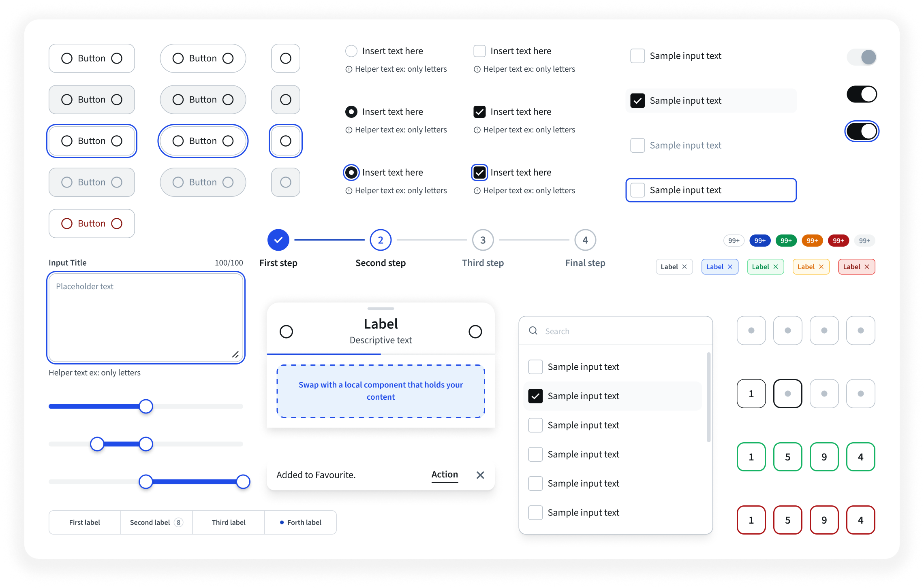Dismiss the red Label chip

867,267
